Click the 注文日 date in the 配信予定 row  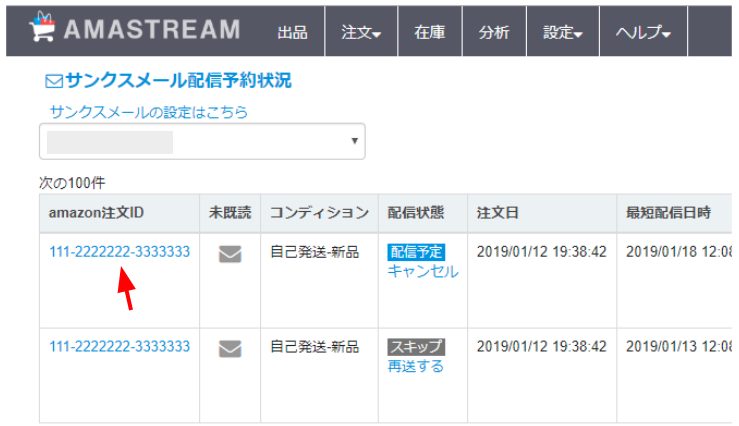[542, 252]
